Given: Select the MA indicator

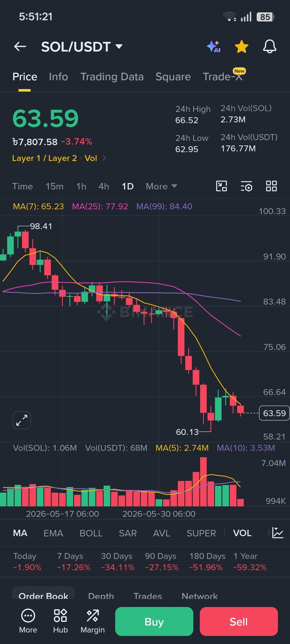Looking at the screenshot, I should [20, 533].
